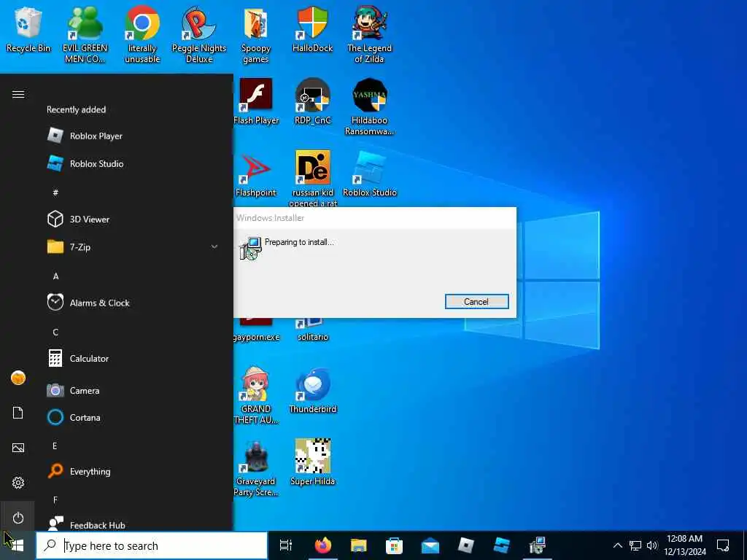Close the Start menu via the Windows Start button
Viewport: 747px width, 560px height.
point(18,545)
